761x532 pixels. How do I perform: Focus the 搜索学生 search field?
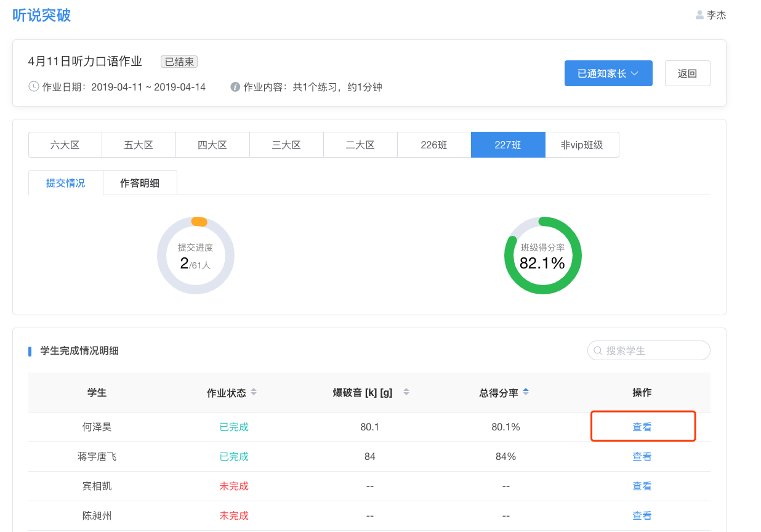coord(654,351)
